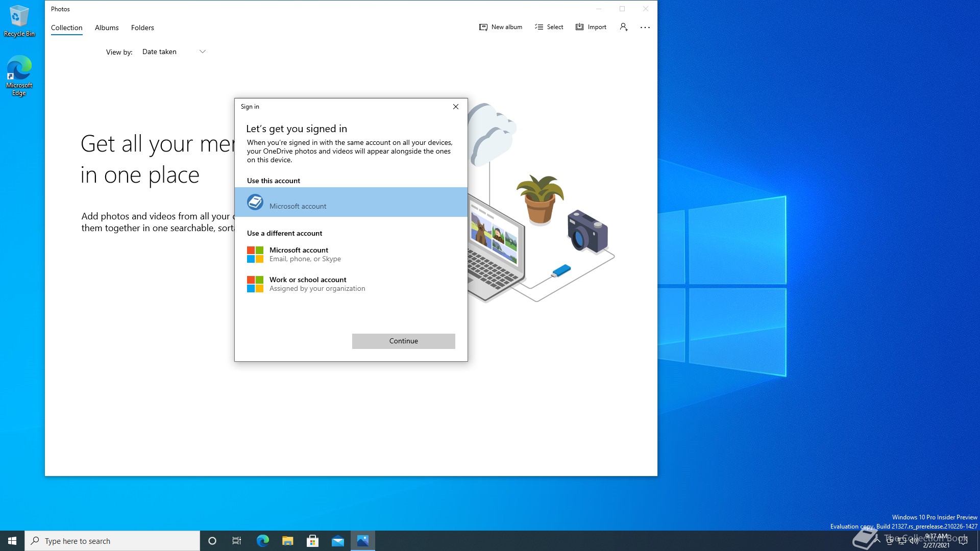Screen dimensions: 980x551
Task: Open Microsoft Store from the taskbar
Action: click(313, 541)
